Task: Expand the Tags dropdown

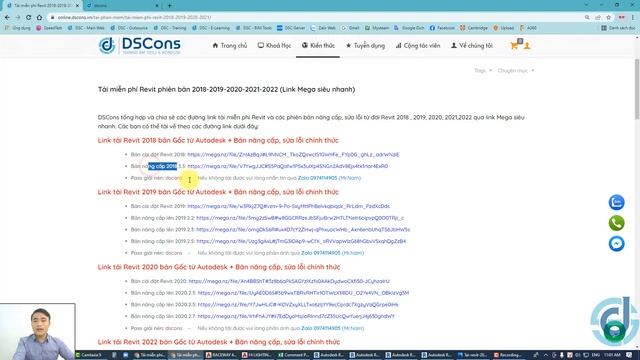Action: (x=483, y=71)
